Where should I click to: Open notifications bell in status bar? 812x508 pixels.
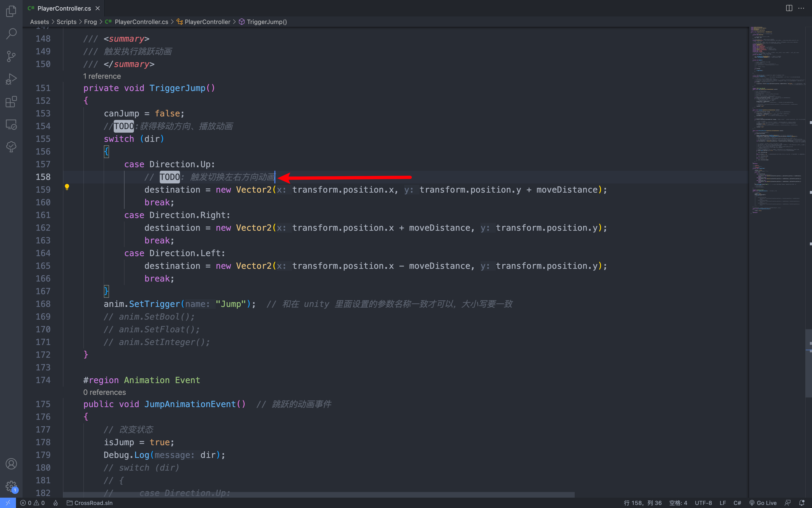[802, 503]
